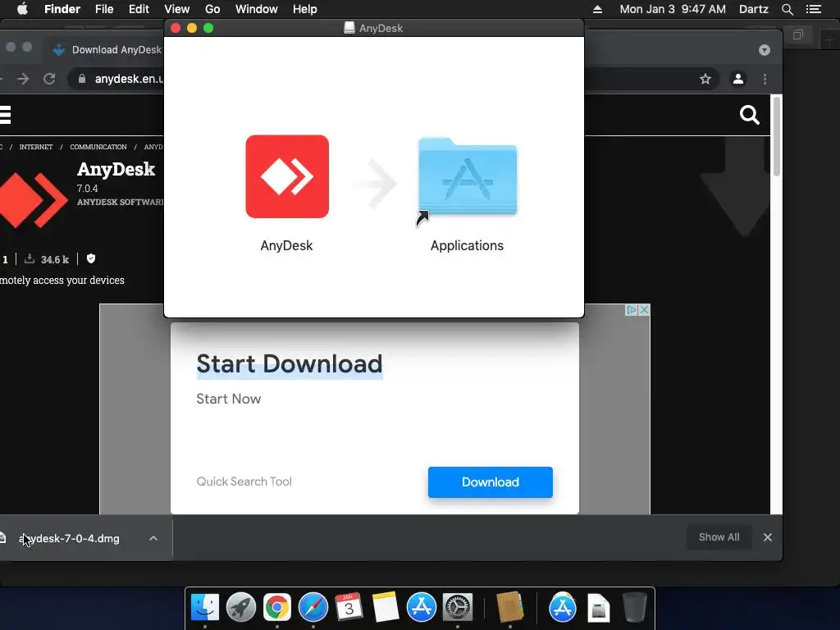840x630 pixels.
Task: Click Chrome's forward navigation arrow
Action: pyautogui.click(x=22, y=80)
